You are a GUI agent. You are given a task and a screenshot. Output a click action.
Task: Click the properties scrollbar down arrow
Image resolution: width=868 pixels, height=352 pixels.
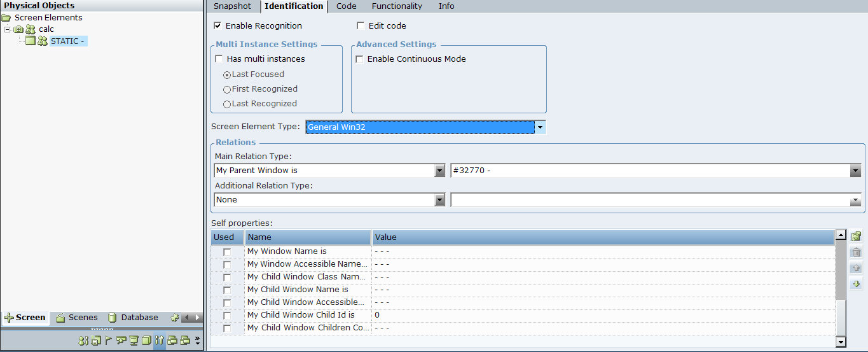click(x=841, y=342)
